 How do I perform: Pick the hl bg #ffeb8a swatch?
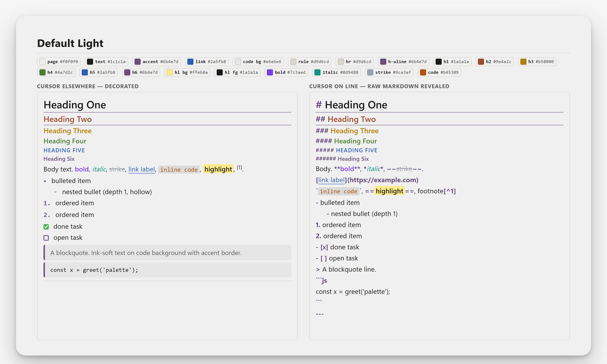187,72
